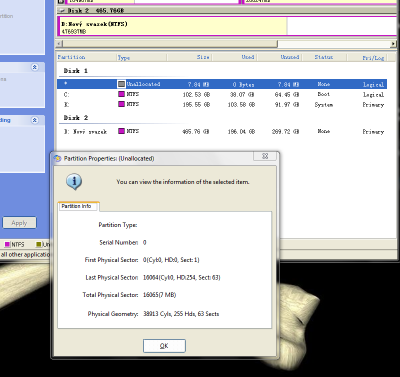400x377 pixels.
Task: Collapse the top left sidebar panel
Action: [x=35, y=67]
